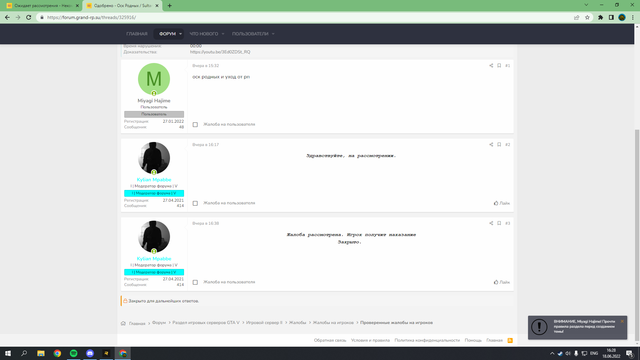Share post #1 via share icon
Viewport: 640px width, 360px height.
[491, 65]
